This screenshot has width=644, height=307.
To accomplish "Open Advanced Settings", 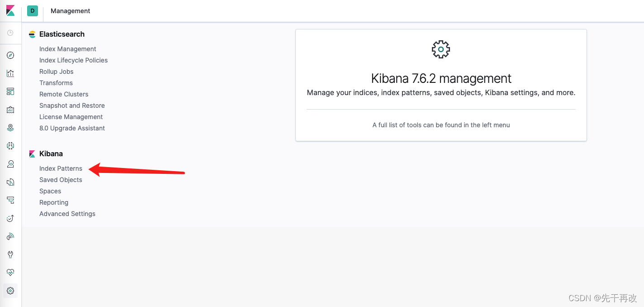I will (67, 214).
